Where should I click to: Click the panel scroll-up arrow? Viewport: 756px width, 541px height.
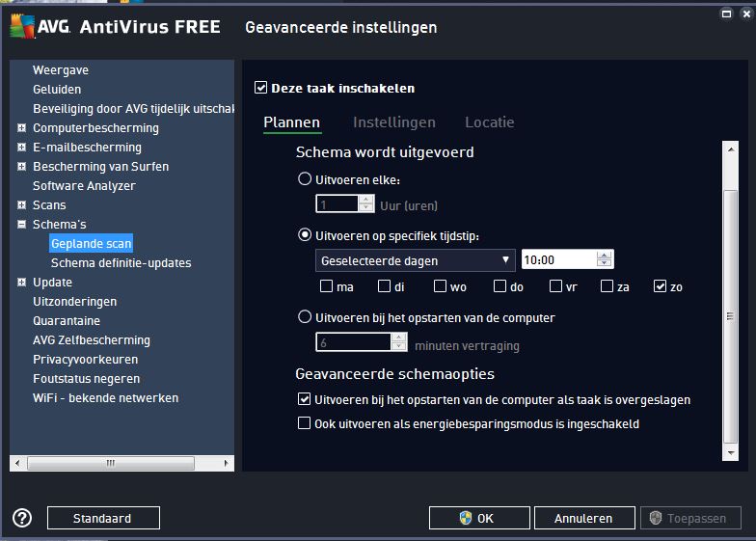pos(731,149)
